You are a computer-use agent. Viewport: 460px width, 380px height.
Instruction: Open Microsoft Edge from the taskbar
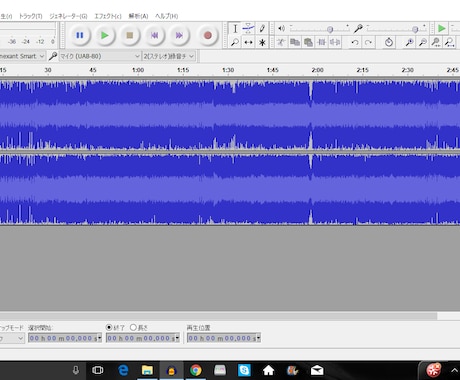pos(123,370)
